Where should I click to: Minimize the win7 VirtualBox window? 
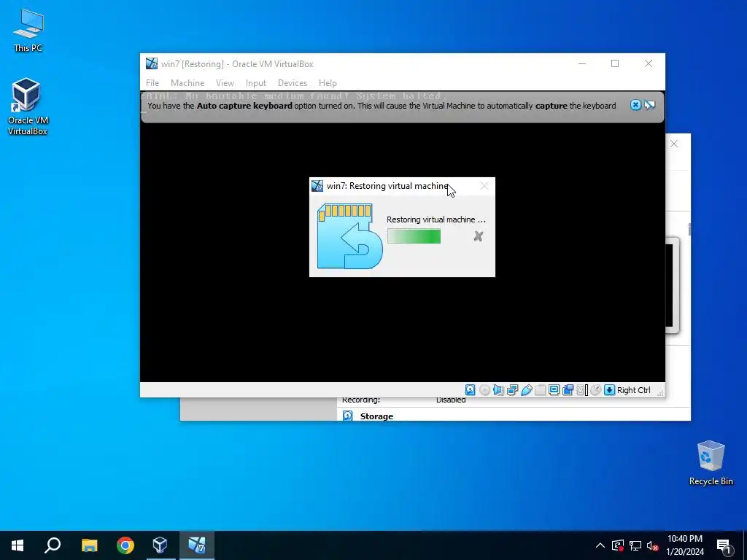[581, 63]
